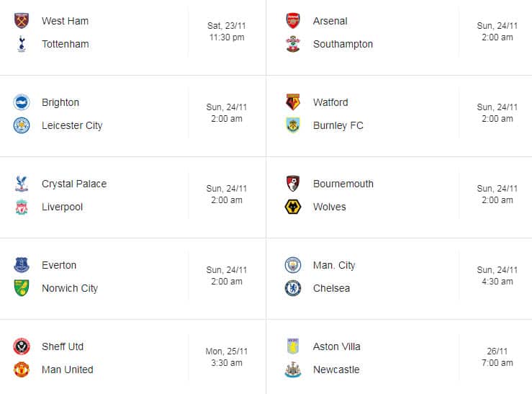Select the Man United team name
Image resolution: width=532 pixels, height=394 pixels.
coord(68,370)
